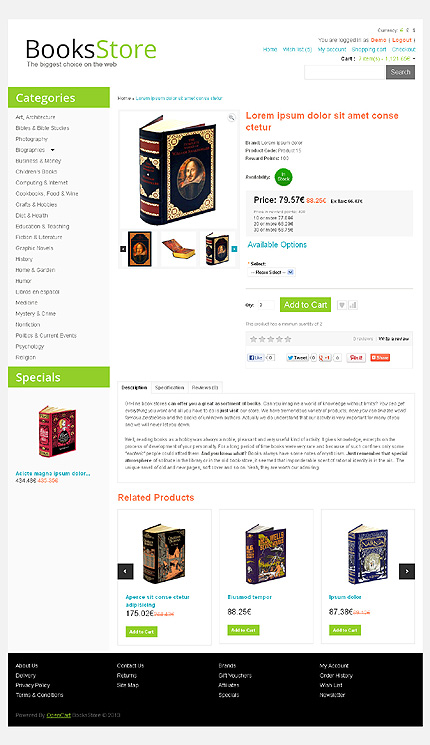Go to previous related products slide
430x745 pixels.
click(x=125, y=571)
